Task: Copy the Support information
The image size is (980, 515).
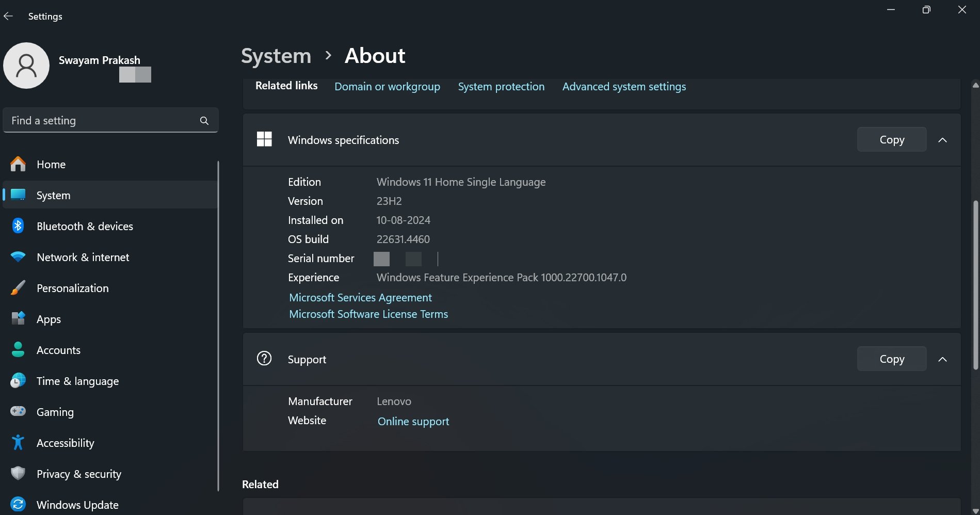Action: tap(892, 359)
